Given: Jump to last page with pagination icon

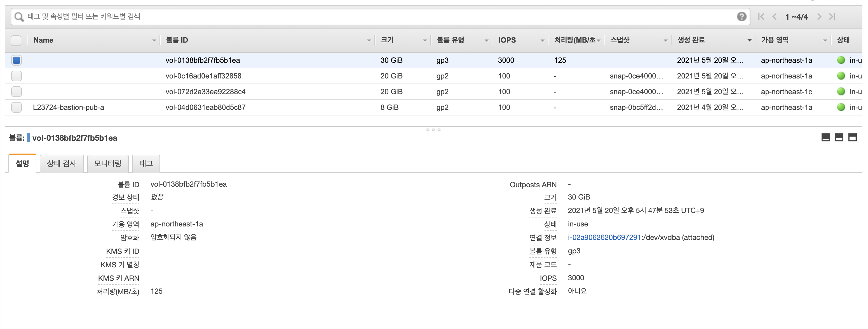Looking at the screenshot, I should 833,16.
